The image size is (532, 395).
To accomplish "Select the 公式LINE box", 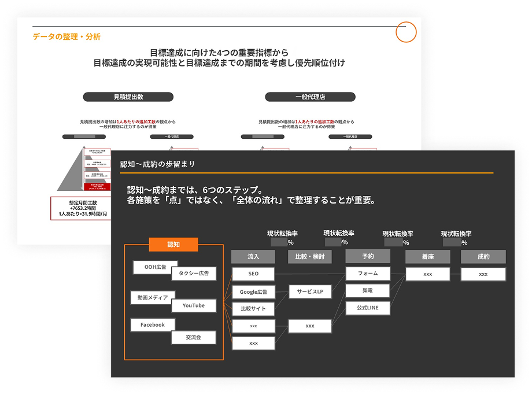I will pyautogui.click(x=368, y=308).
